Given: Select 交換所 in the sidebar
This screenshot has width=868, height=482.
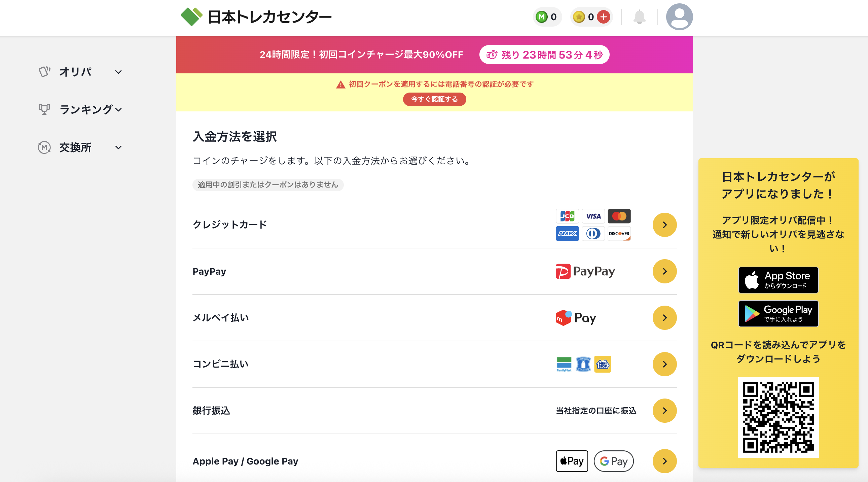Looking at the screenshot, I should point(75,147).
